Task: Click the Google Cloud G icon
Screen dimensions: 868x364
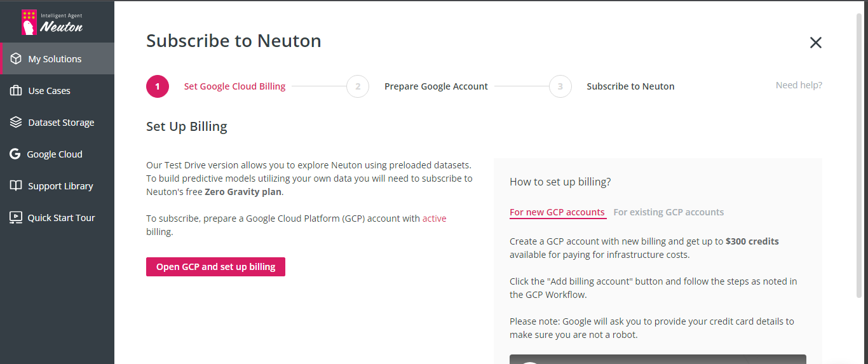Action: click(15, 154)
